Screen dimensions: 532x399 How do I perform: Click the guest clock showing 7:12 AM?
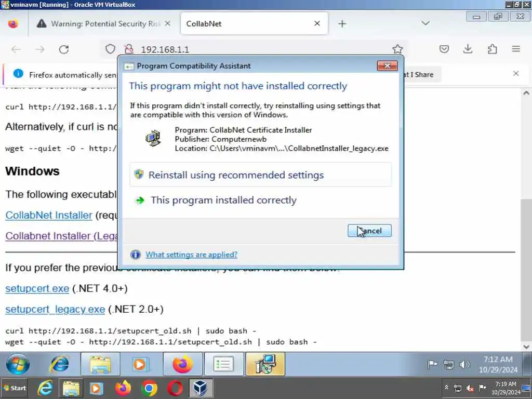pyautogui.click(x=498, y=364)
